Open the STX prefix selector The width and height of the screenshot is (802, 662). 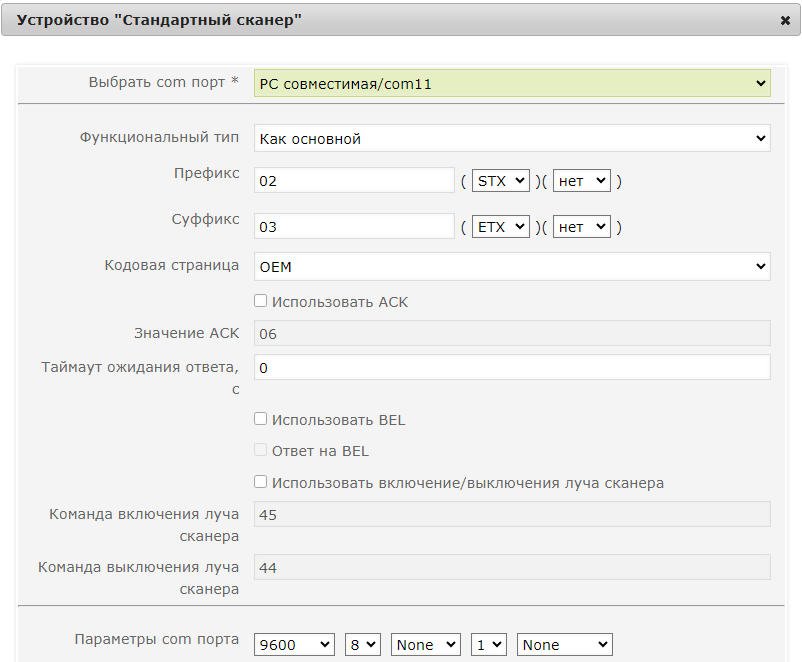click(x=500, y=181)
